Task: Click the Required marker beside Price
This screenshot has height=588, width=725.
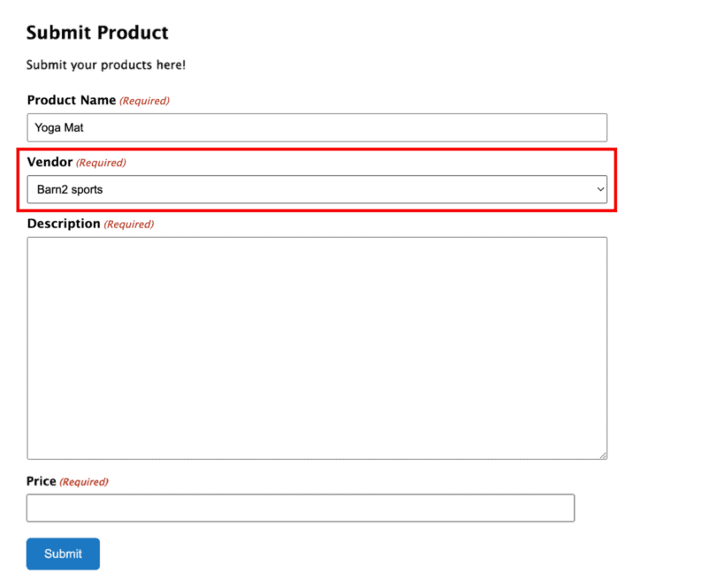Action: 83,482
